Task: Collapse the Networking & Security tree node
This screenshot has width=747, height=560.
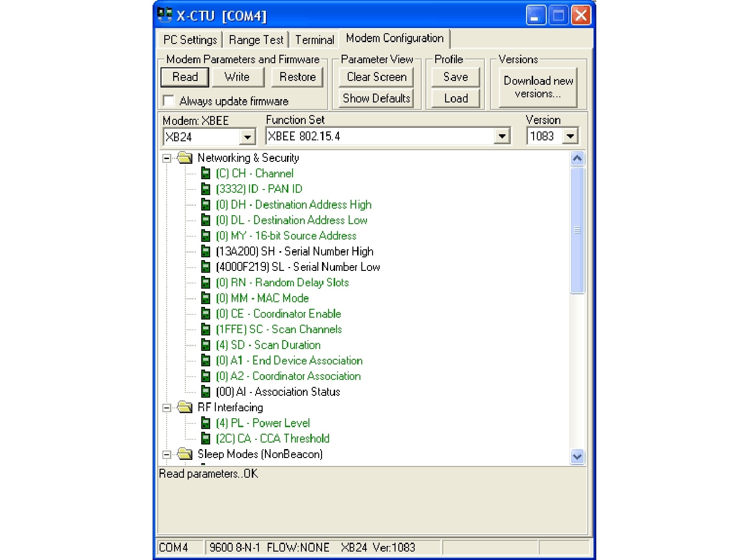Action: coord(166,159)
